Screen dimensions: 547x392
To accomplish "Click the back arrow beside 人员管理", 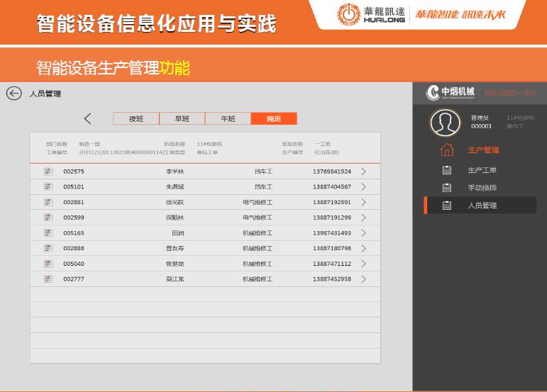I will point(13,94).
